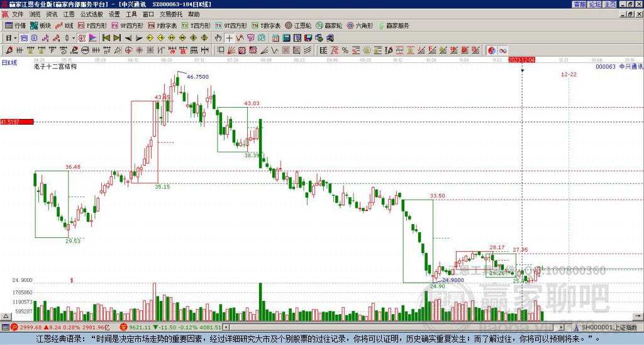Screen dimensions: 644x345
Task: Click the percent sign tool icon
Action: tap(345, 50)
